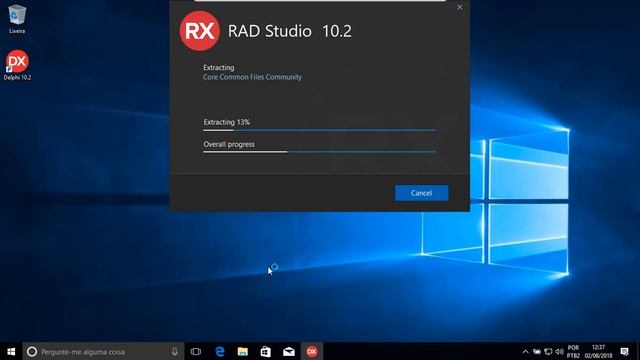Open Task View from the taskbar
This screenshot has height=360, width=640.
point(196,351)
